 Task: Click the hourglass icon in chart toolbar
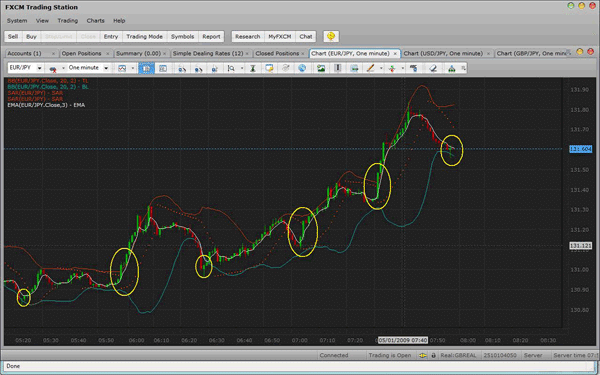(253, 68)
